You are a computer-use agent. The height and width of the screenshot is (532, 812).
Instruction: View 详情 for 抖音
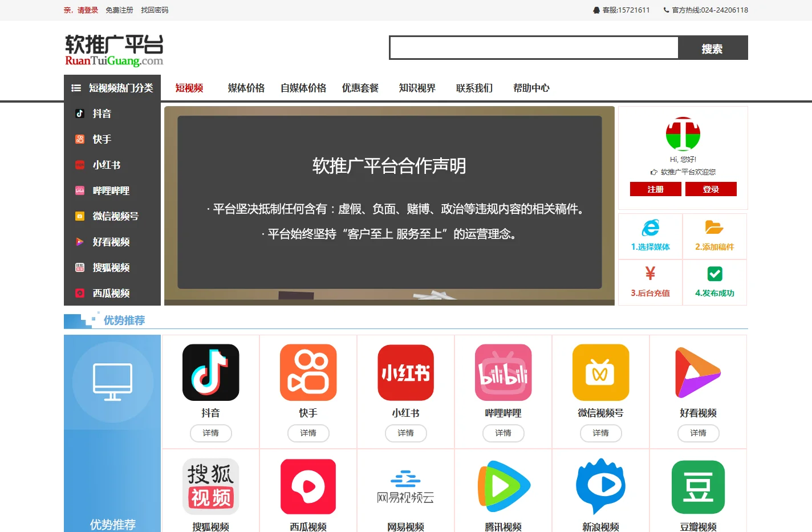click(x=211, y=433)
